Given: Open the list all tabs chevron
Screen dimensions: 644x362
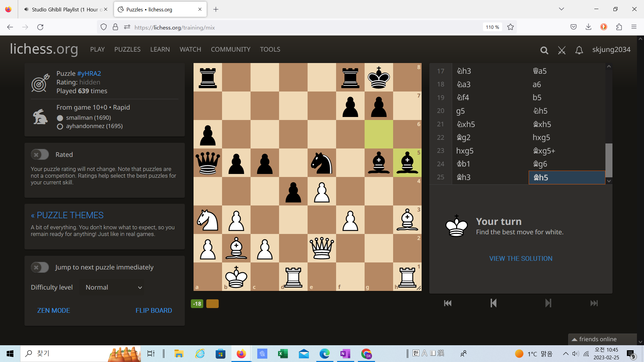Looking at the screenshot, I should (x=561, y=9).
